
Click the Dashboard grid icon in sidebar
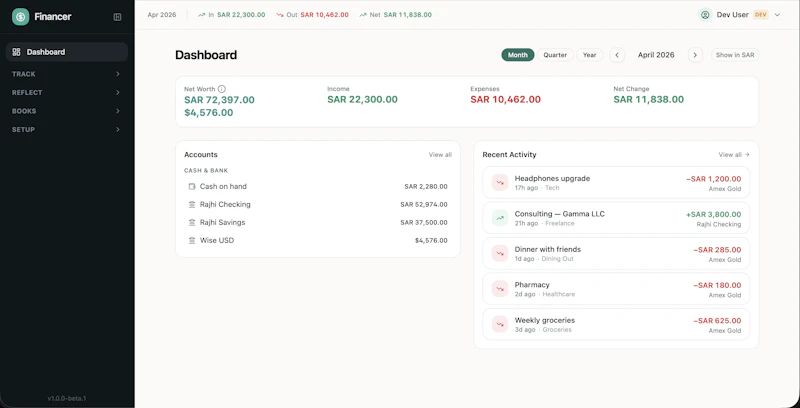[16, 52]
